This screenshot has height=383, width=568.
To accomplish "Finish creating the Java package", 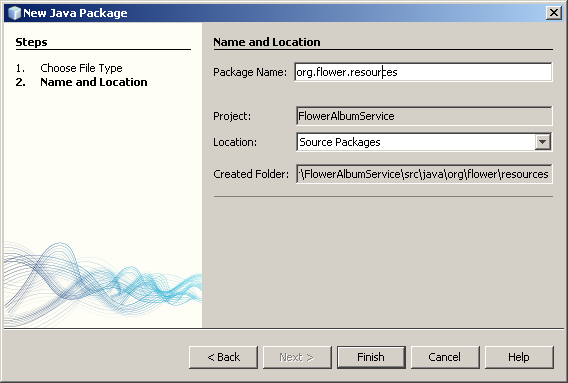I will pyautogui.click(x=371, y=357).
